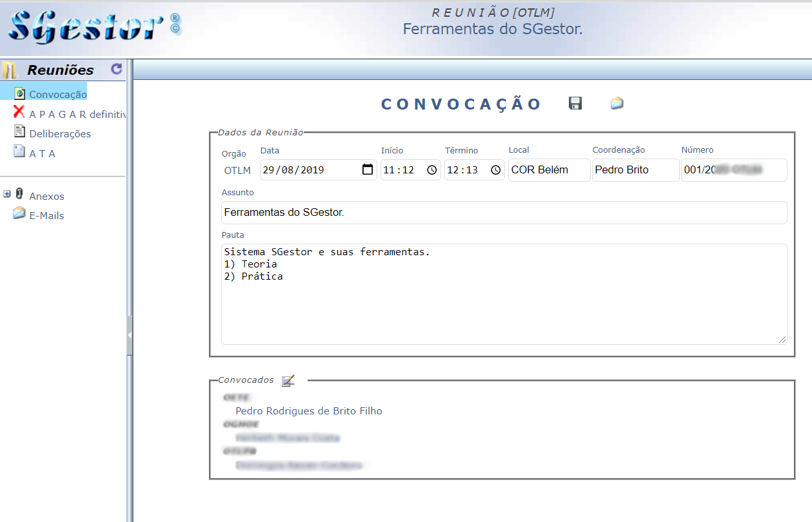812x522 pixels.
Task: Click inside the Pauta text area
Action: tap(504, 294)
